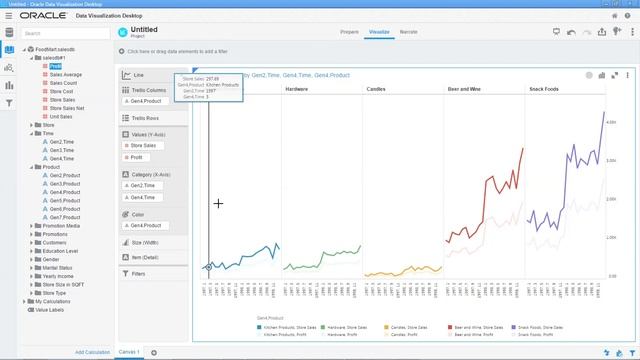Select the Sales Average measure

pyautogui.click(x=65, y=75)
